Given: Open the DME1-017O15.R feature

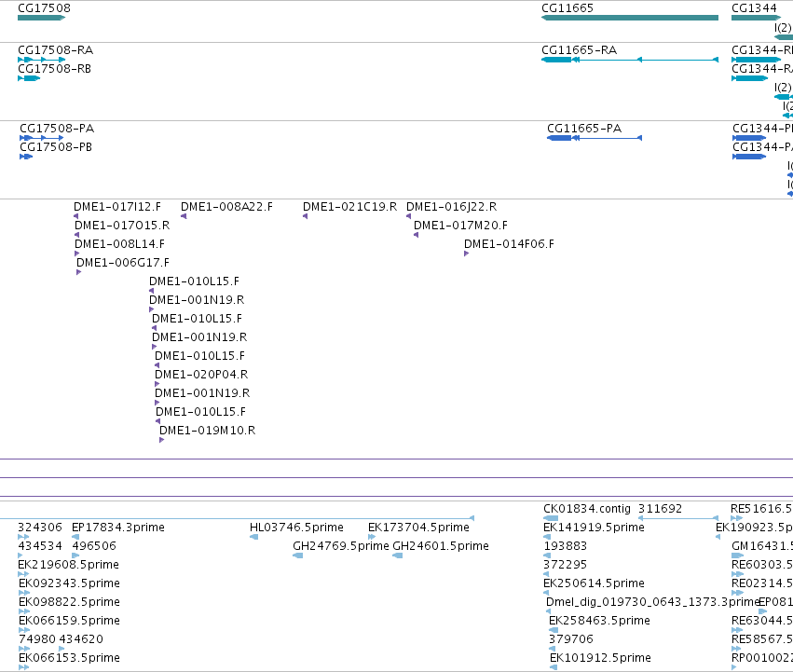Looking at the screenshot, I should (76, 235).
